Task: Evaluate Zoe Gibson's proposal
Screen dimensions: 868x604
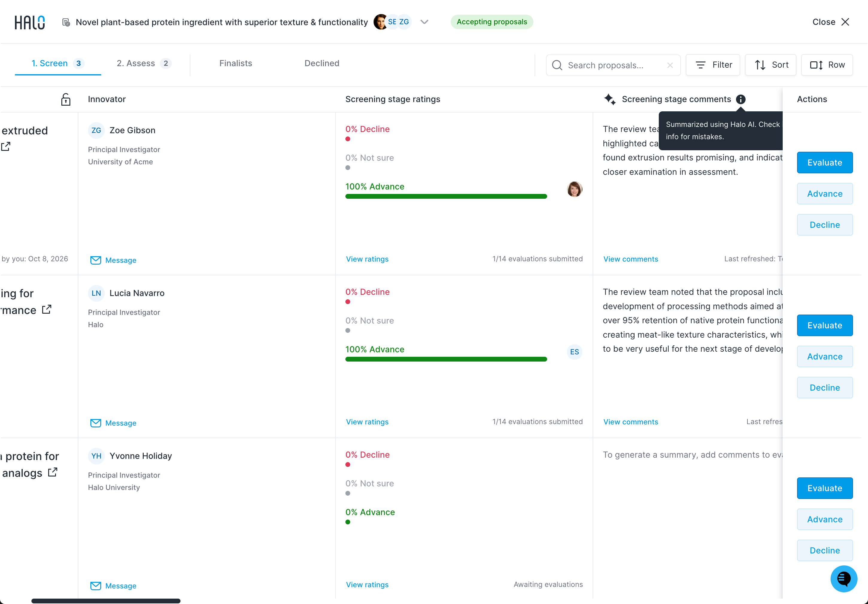Action: tap(825, 163)
